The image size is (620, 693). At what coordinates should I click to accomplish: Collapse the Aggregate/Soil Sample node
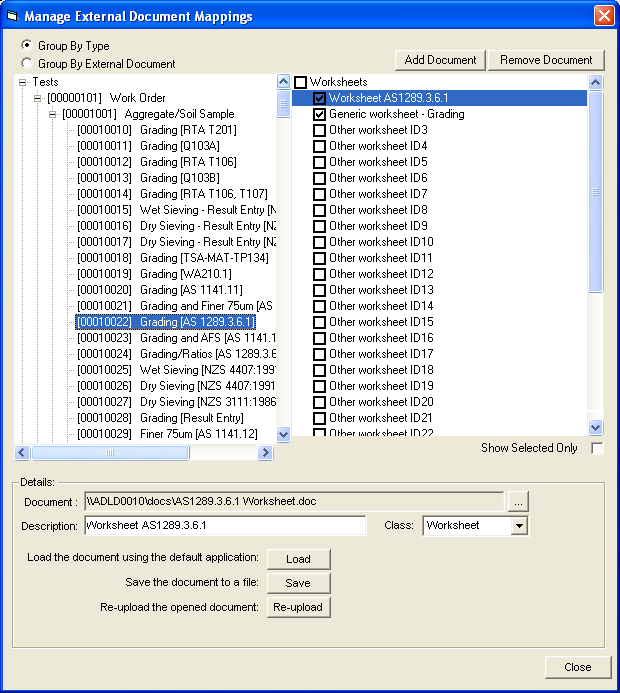(x=53, y=114)
